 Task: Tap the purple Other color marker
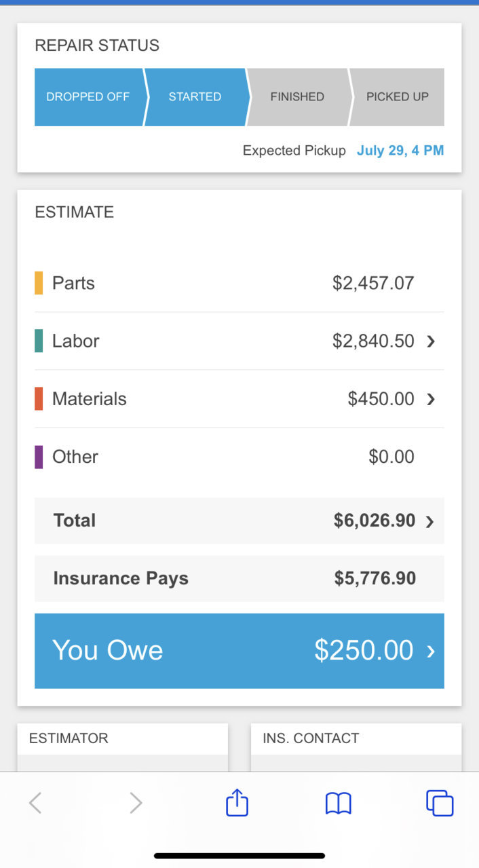[x=39, y=457]
